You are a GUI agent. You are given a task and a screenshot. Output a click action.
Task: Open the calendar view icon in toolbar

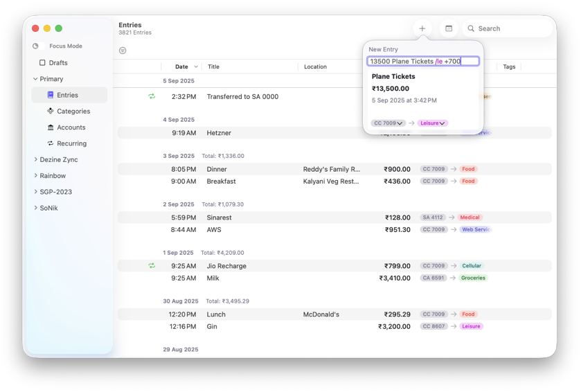449,28
